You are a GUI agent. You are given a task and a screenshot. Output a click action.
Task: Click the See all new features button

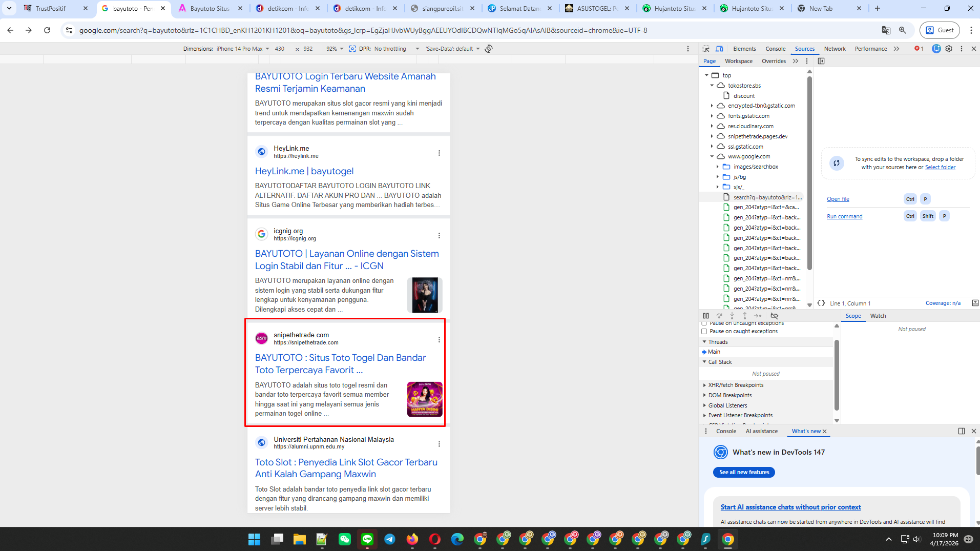(x=744, y=472)
